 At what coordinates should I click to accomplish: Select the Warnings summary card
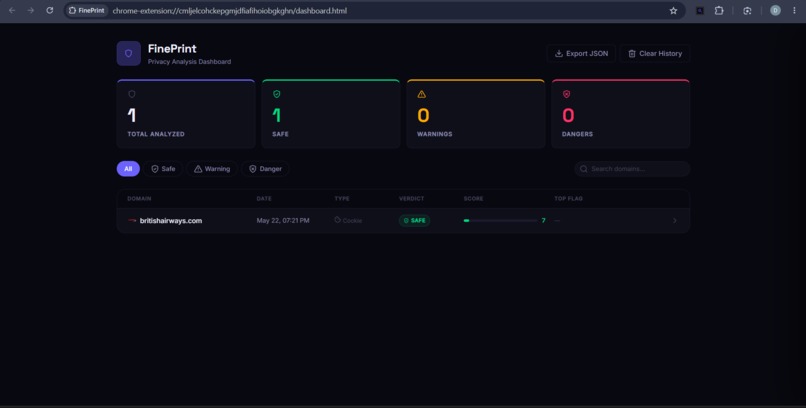tap(475, 114)
